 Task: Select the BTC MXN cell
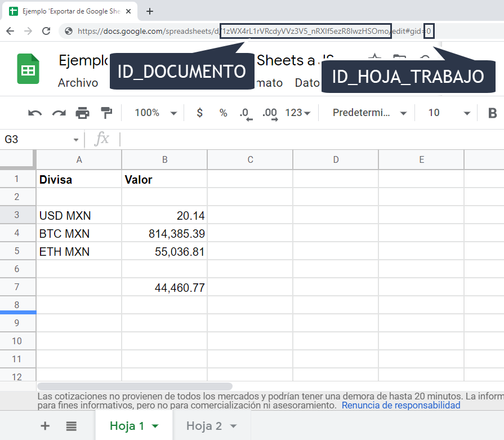click(79, 233)
